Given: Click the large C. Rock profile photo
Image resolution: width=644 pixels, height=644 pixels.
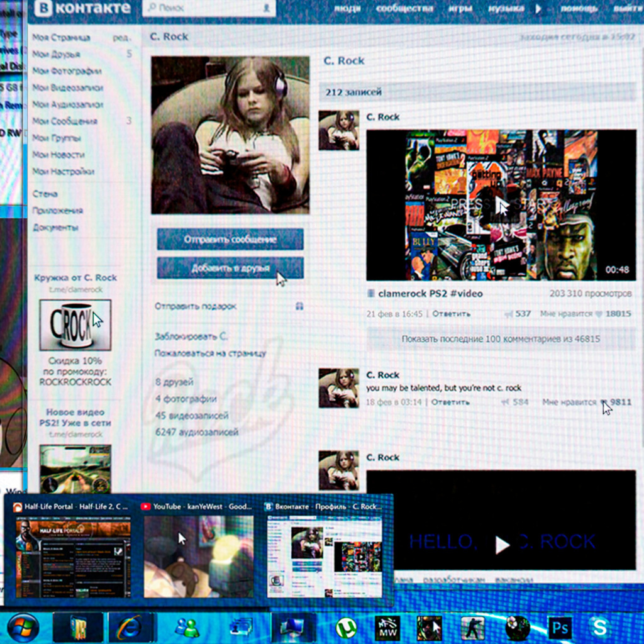Looking at the screenshot, I should pyautogui.click(x=230, y=135).
